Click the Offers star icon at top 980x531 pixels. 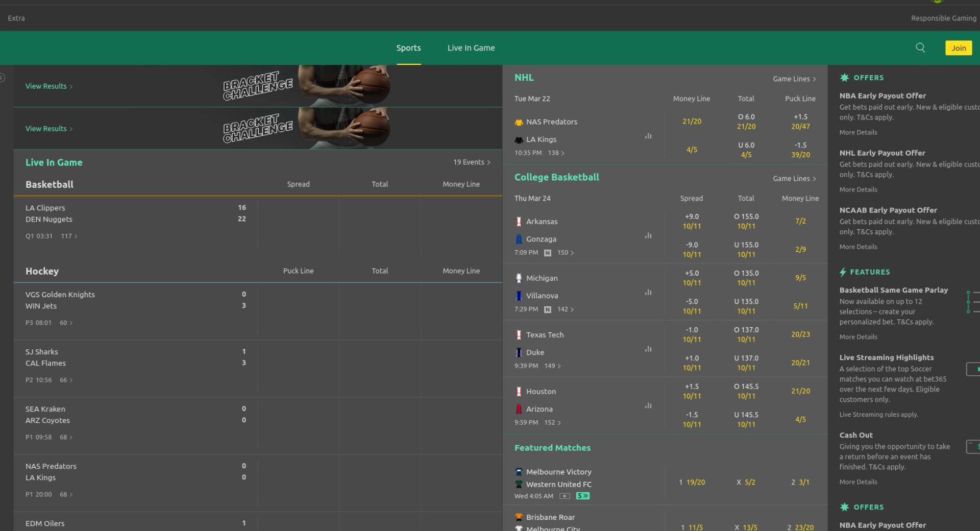844,78
